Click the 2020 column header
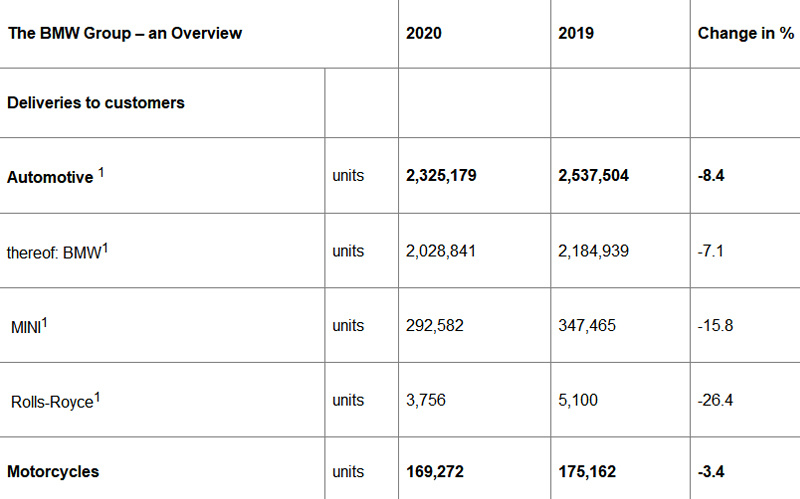Image resolution: width=800 pixels, height=499 pixels. [x=423, y=33]
